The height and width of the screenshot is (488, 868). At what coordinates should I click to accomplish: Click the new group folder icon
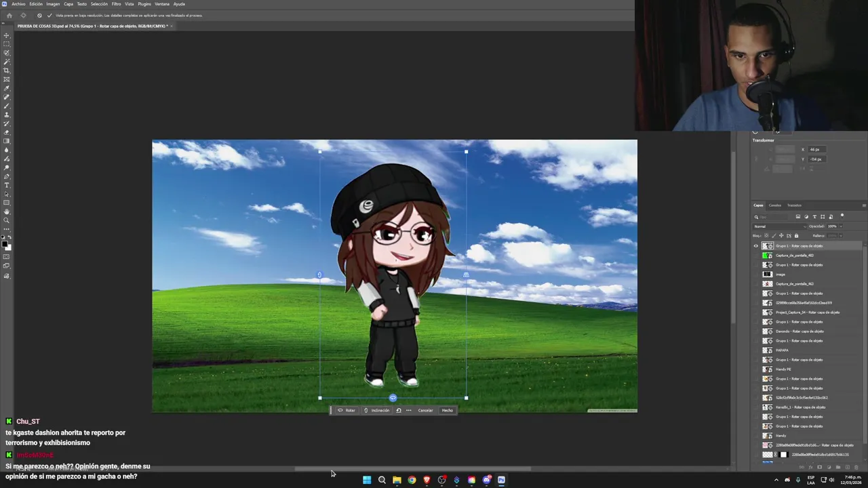tap(838, 467)
